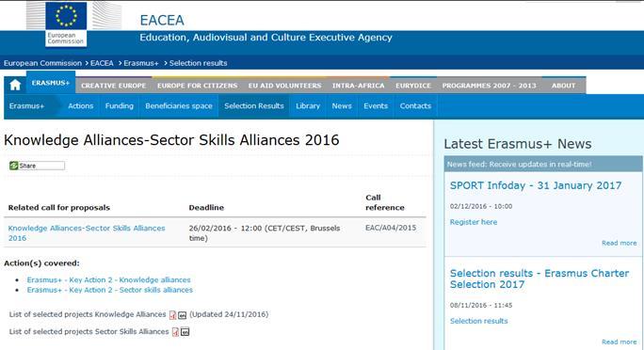644x350 pixels.
Task: Open the Beneficiaries space submenu item
Action: tap(179, 106)
